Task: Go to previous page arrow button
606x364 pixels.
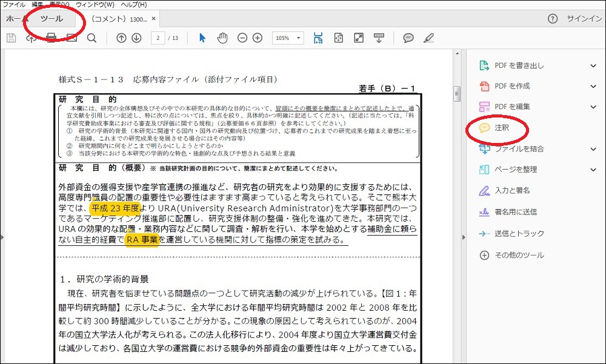Action: pyautogui.click(x=121, y=38)
